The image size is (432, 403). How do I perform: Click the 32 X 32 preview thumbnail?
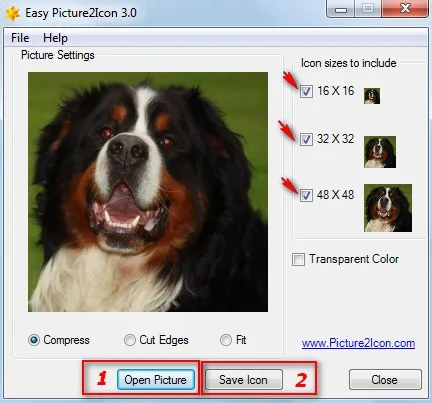(x=380, y=152)
